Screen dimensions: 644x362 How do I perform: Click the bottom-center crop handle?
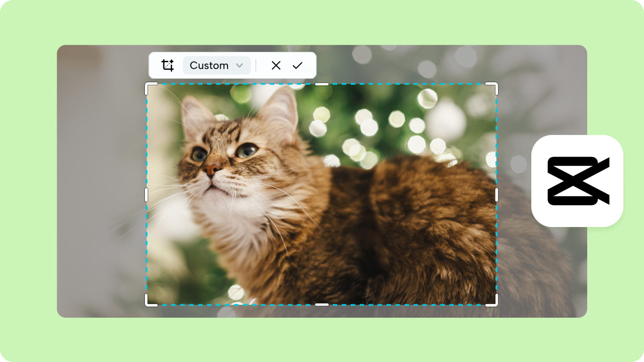(321, 304)
